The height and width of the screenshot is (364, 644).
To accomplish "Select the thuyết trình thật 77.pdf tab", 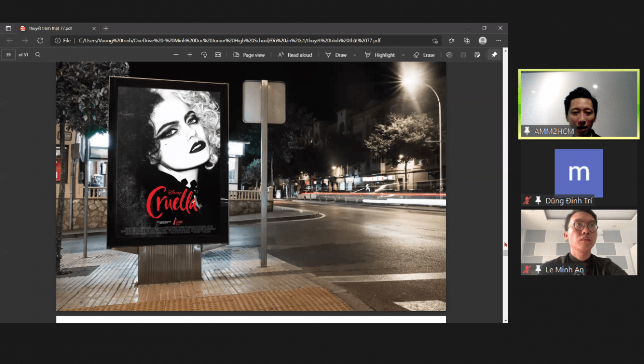I will [x=58, y=28].
